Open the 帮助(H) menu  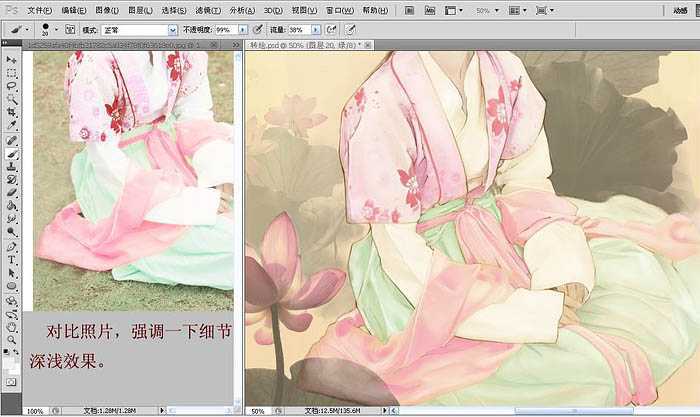[x=375, y=10]
